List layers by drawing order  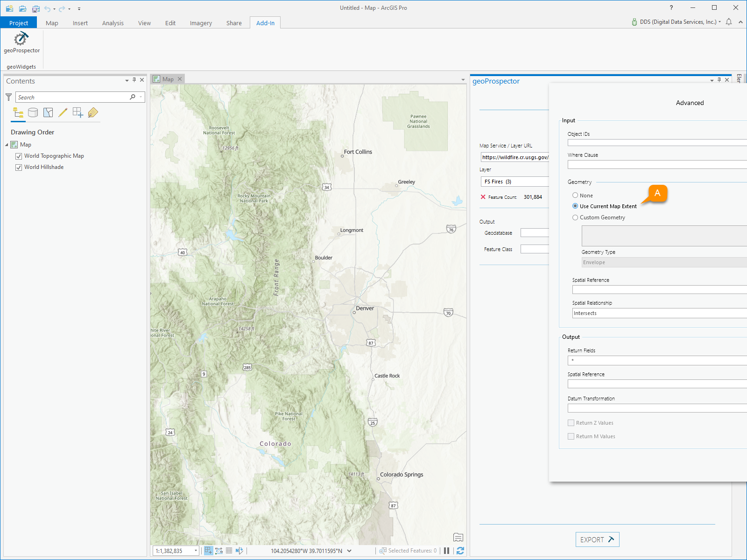(x=18, y=112)
